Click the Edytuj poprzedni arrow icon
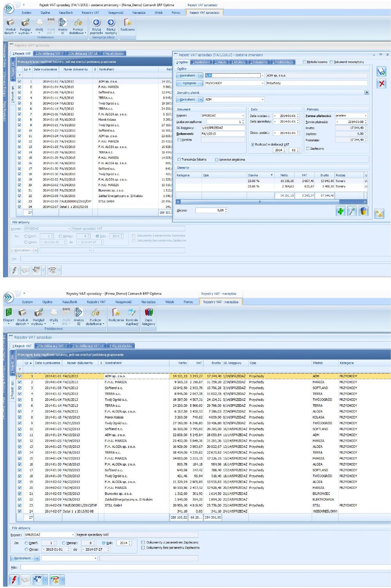 (97, 23)
